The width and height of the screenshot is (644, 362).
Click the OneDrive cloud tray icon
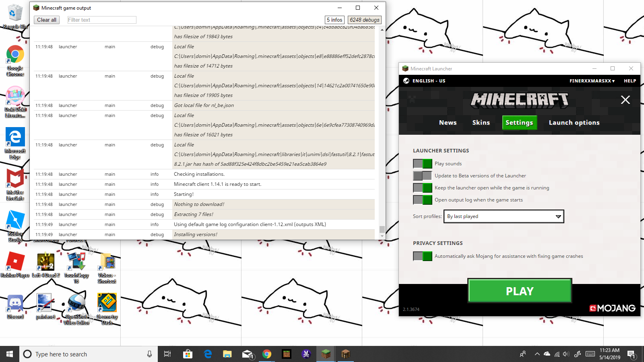(x=547, y=354)
